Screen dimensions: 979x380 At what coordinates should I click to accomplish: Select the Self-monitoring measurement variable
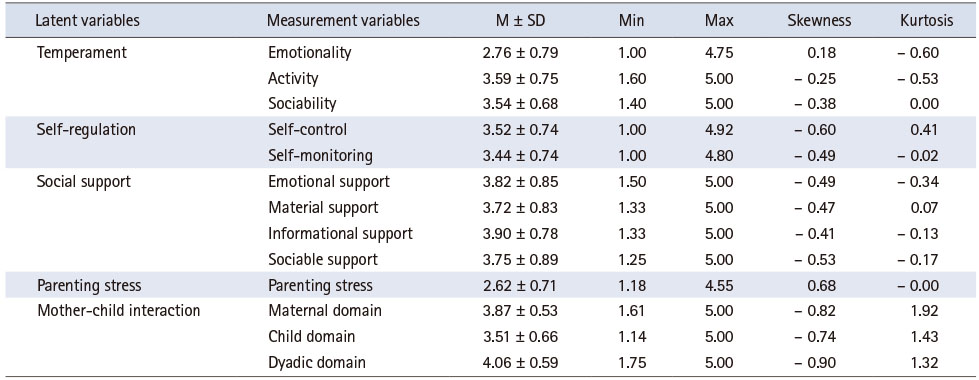tap(320, 155)
